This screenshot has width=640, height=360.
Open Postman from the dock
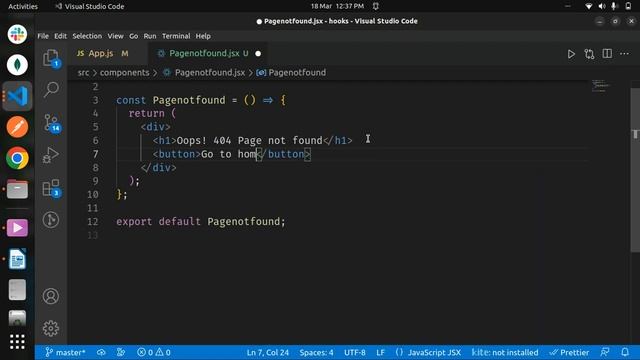point(17,127)
